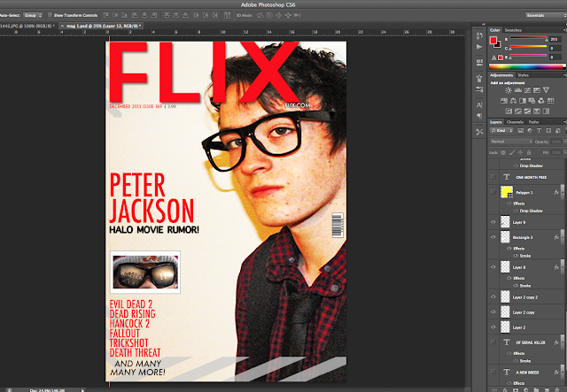Add a Levels adjustment
Image resolution: width=567 pixels, height=392 pixels.
pos(517,90)
